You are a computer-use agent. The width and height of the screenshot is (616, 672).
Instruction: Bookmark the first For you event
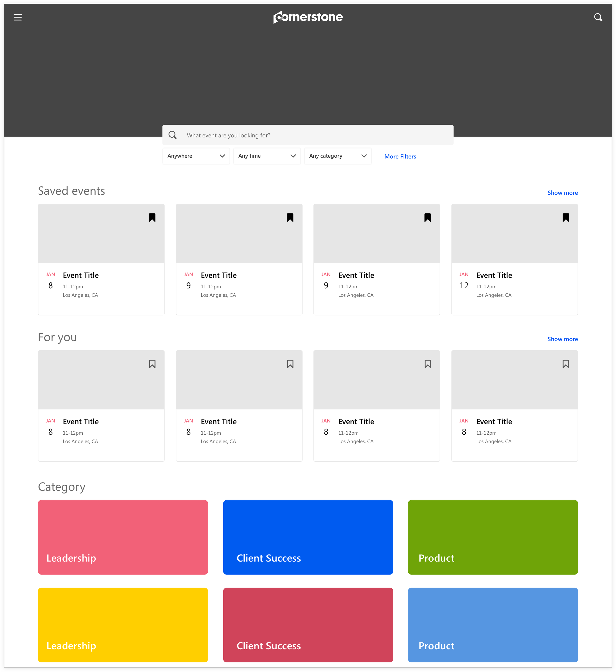point(152,364)
